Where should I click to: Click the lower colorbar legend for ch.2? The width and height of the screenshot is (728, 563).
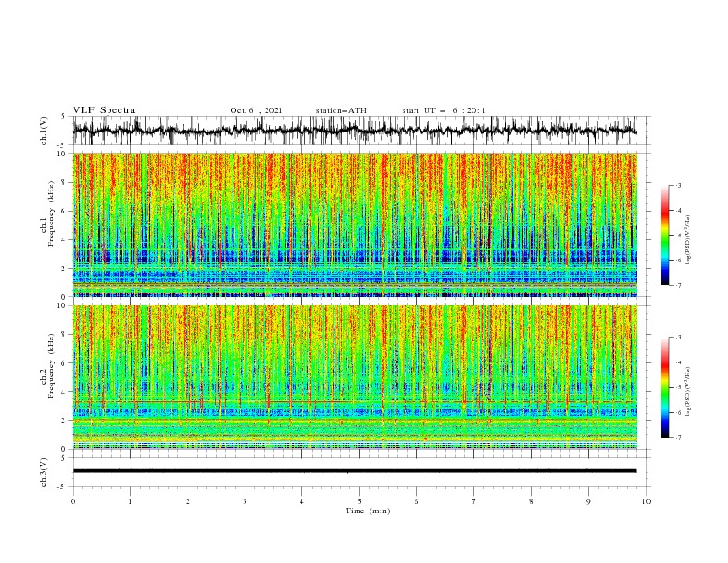pyautogui.click(x=665, y=387)
